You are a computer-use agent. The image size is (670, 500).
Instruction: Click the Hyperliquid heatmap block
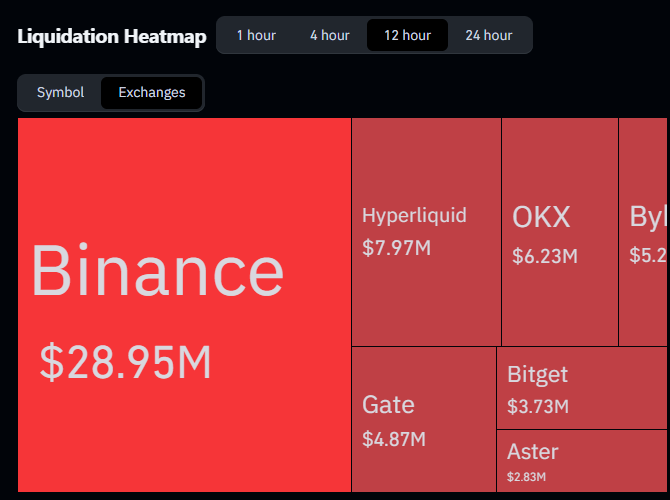click(x=426, y=232)
